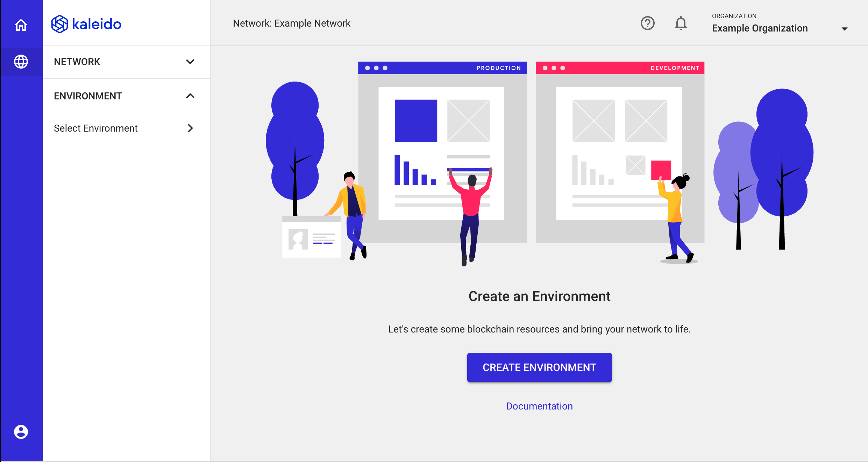
Task: Click CREATE ENVIRONMENT button
Action: 539,367
